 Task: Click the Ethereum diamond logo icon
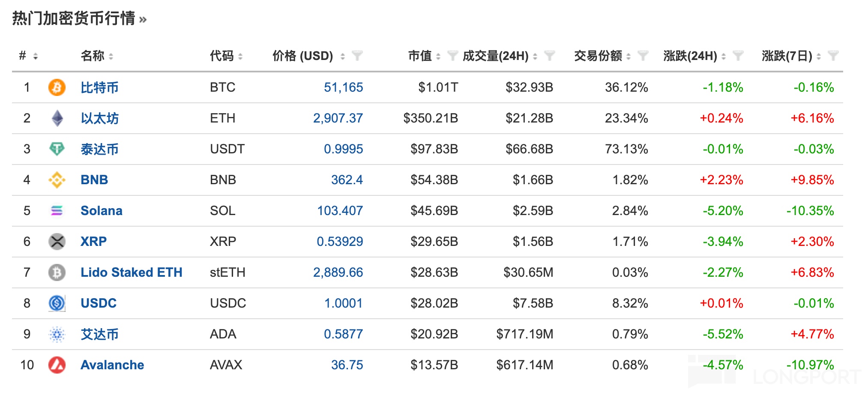[57, 118]
